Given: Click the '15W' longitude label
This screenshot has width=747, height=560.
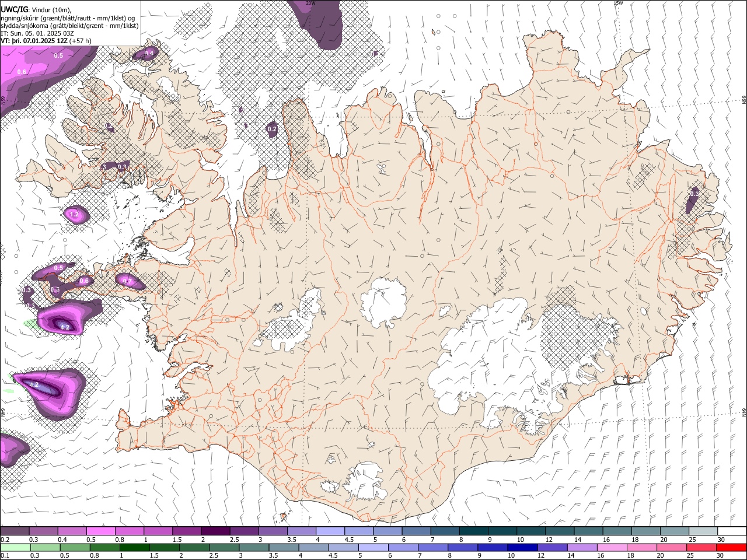Looking at the screenshot, I should [x=618, y=3].
